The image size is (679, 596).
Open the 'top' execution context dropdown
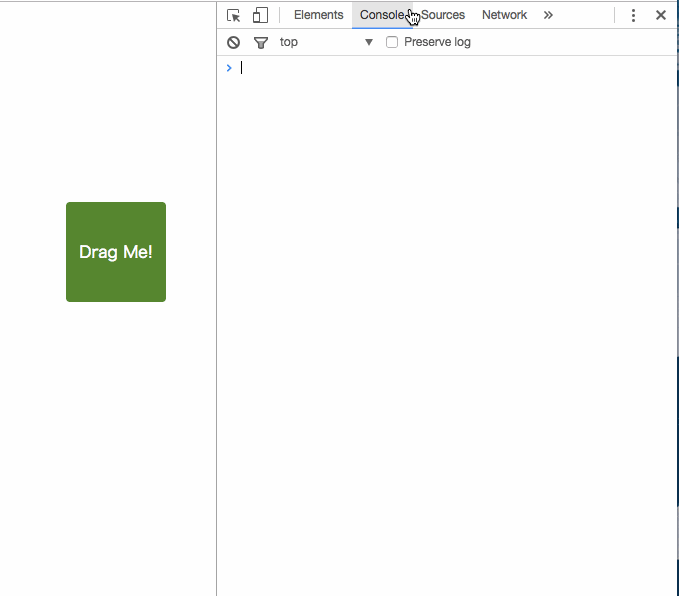326,42
